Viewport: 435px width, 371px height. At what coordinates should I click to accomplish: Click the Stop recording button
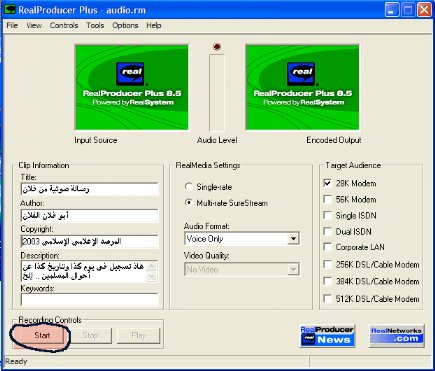click(90, 335)
